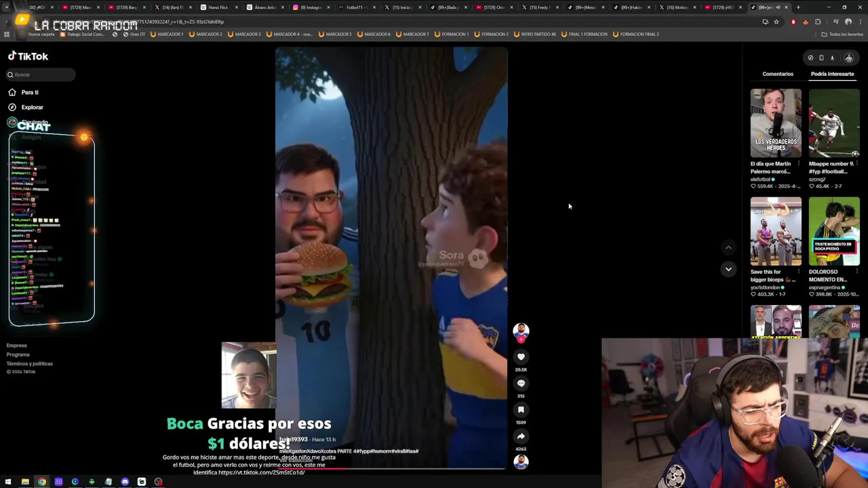Open the Windows Start menu
Screen dimensions: 868x488
(7, 482)
